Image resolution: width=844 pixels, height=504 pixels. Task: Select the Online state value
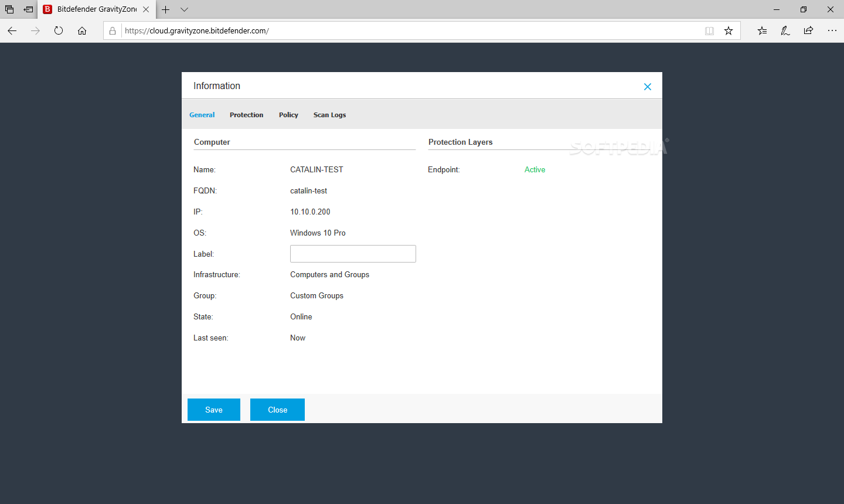pyautogui.click(x=301, y=316)
